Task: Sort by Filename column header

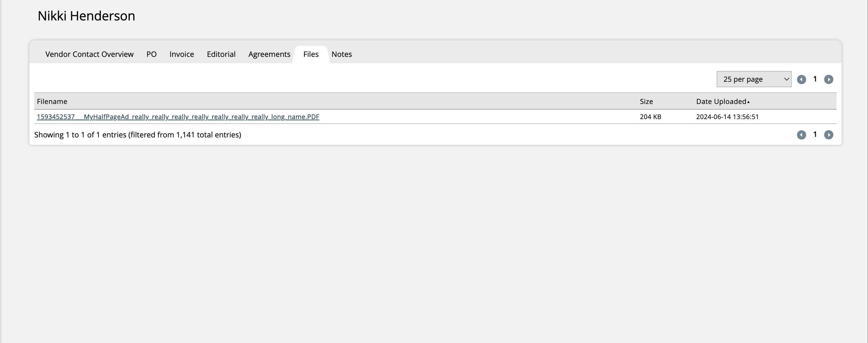Action: 52,101
